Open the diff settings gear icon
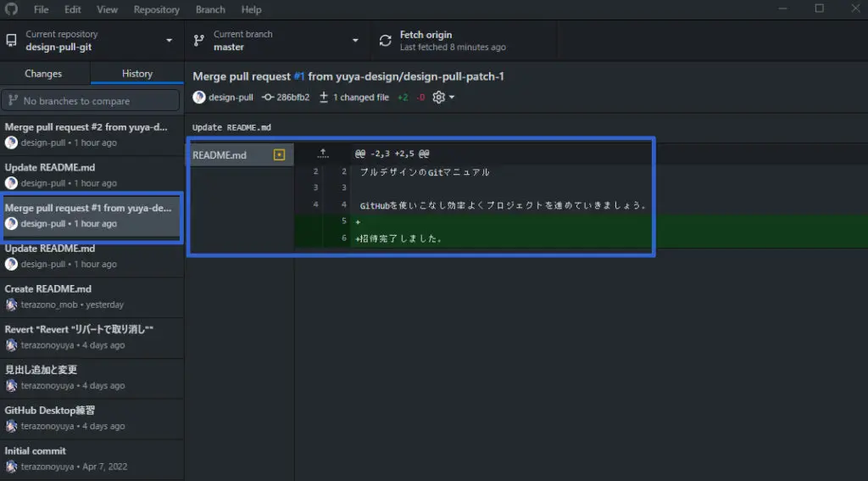 (439, 98)
